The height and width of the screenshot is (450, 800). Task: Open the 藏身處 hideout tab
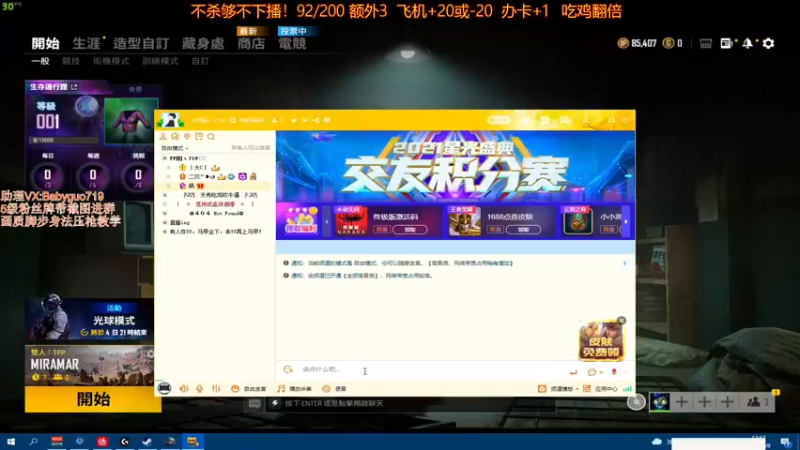click(203, 43)
